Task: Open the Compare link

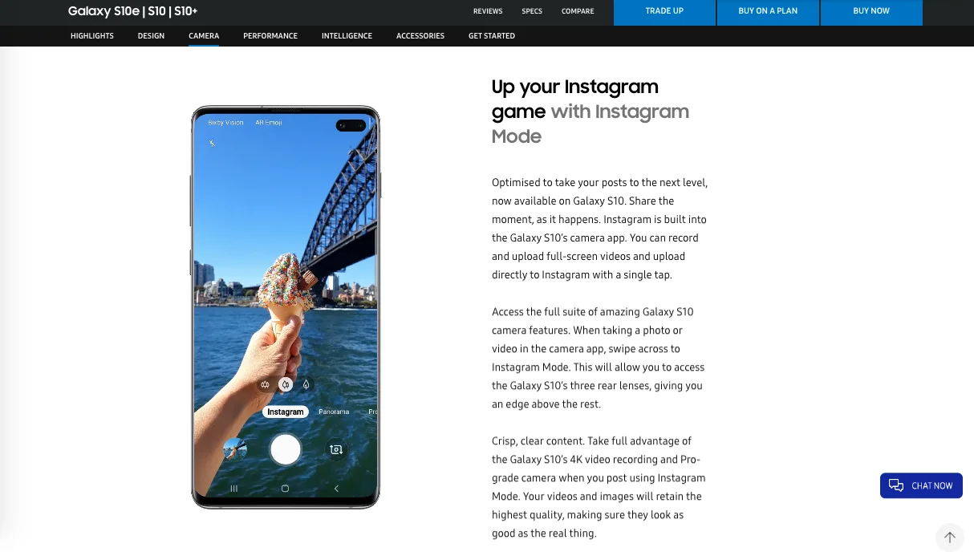Action: point(578,11)
